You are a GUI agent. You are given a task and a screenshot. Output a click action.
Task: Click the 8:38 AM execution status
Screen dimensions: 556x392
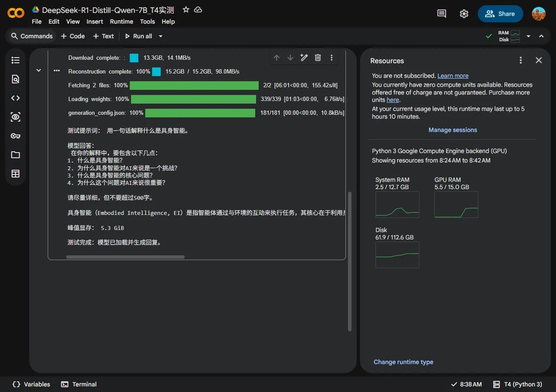(466, 384)
